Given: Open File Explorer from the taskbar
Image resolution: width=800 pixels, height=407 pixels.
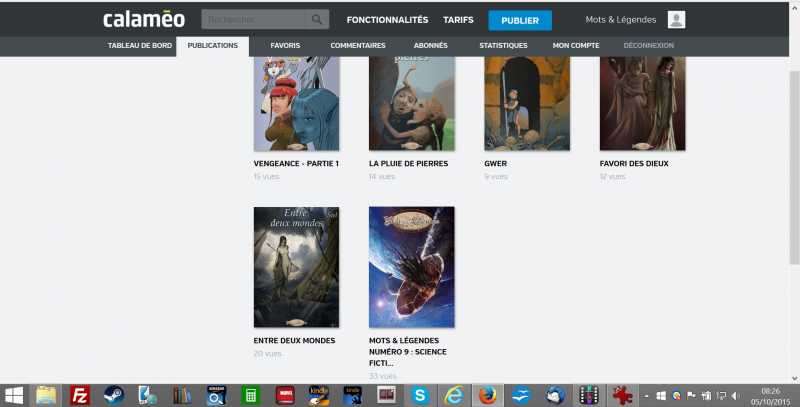Looking at the screenshot, I should 47,394.
